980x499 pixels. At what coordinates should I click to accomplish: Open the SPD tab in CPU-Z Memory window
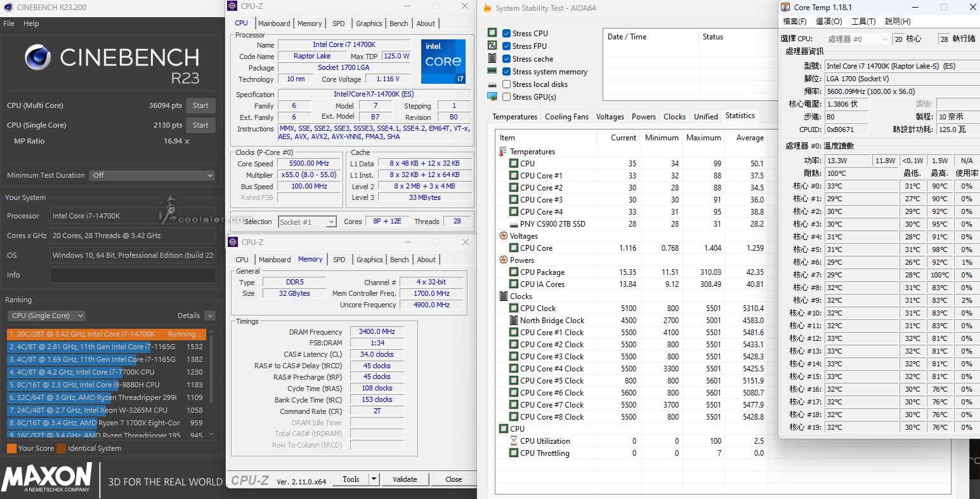pos(339,260)
